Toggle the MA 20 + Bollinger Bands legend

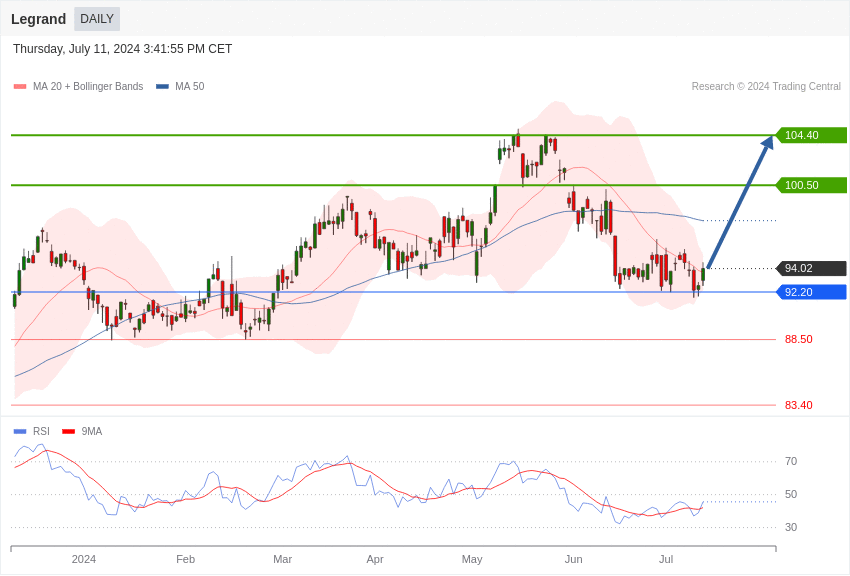coord(88,87)
